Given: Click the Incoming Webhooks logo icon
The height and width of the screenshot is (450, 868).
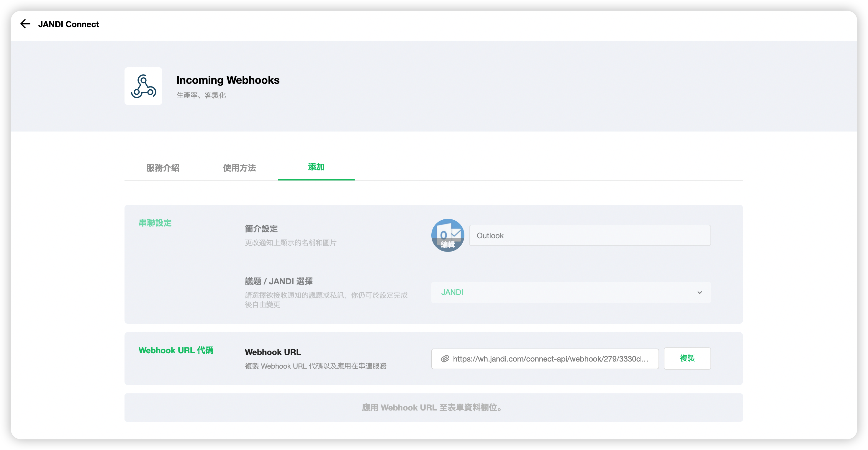Looking at the screenshot, I should pyautogui.click(x=143, y=86).
